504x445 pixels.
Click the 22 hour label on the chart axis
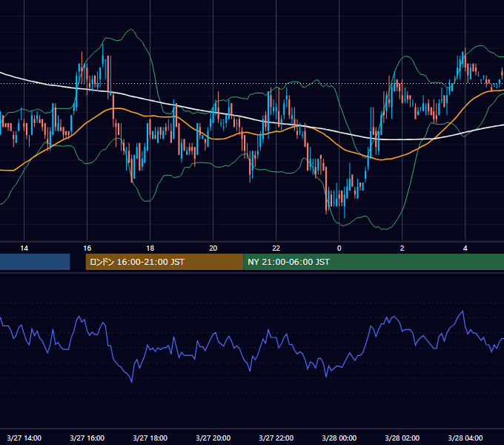pos(276,248)
